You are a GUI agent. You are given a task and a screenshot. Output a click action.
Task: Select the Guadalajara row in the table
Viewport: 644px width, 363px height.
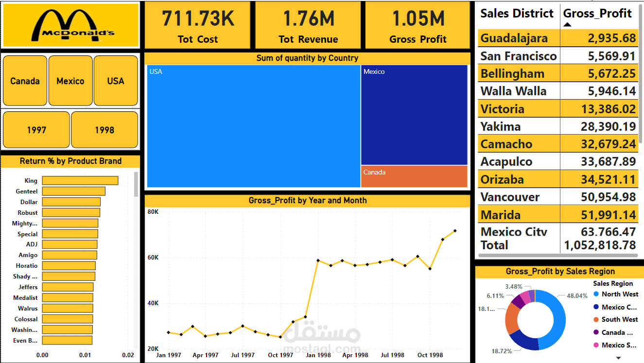point(559,37)
